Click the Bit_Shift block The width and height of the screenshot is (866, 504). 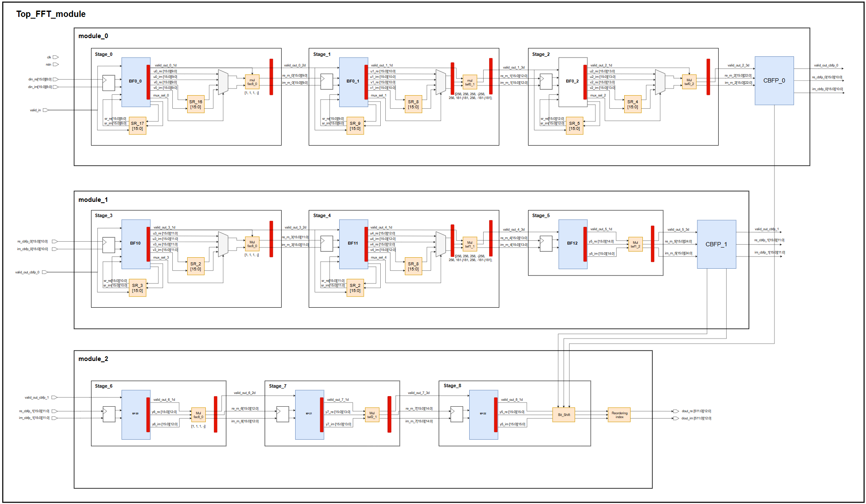[564, 415]
